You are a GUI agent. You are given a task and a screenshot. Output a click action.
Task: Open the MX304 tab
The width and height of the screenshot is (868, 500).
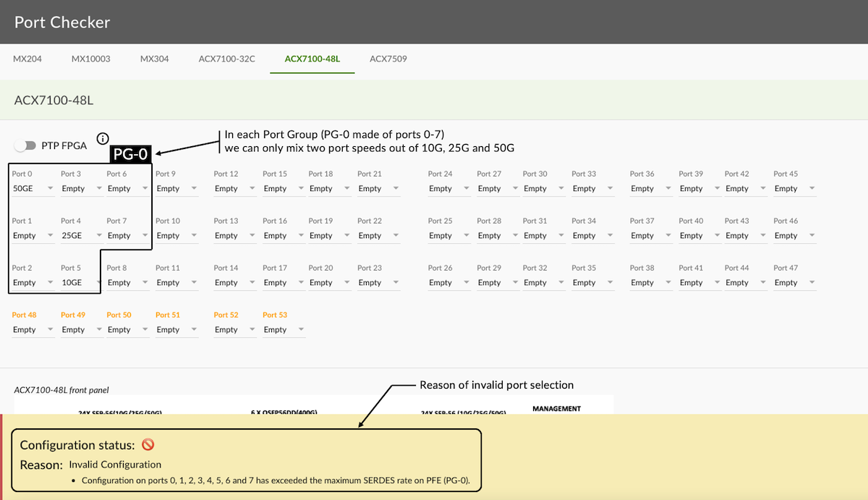(x=155, y=59)
